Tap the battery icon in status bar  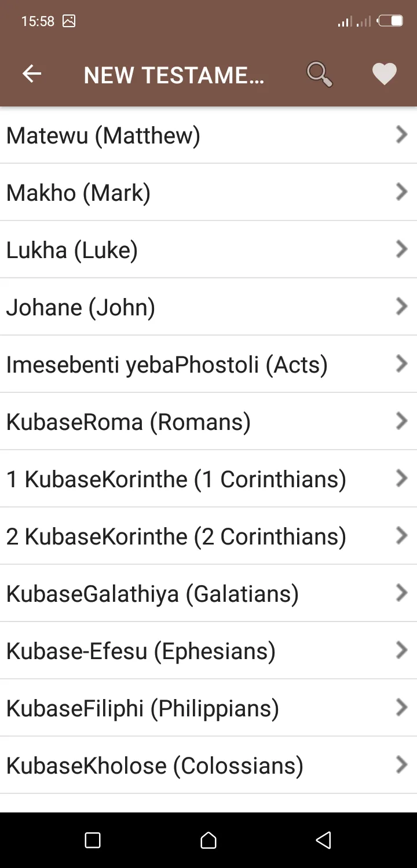coord(390,21)
